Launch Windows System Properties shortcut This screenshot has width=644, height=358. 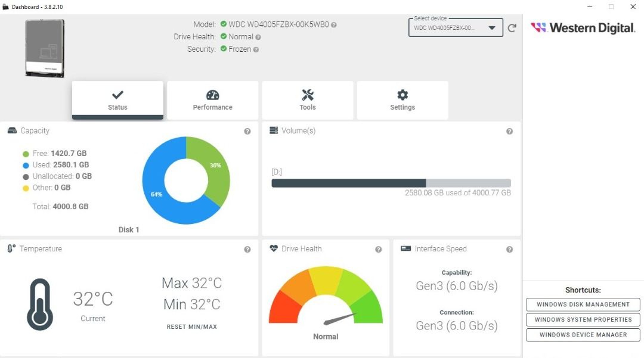point(583,320)
